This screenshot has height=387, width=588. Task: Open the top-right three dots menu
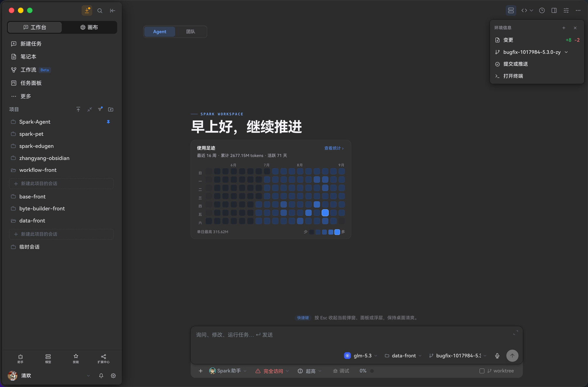(578, 11)
